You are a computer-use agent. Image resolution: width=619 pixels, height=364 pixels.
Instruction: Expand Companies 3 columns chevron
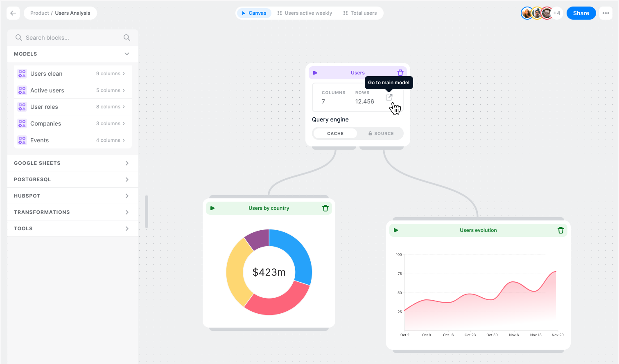124,124
